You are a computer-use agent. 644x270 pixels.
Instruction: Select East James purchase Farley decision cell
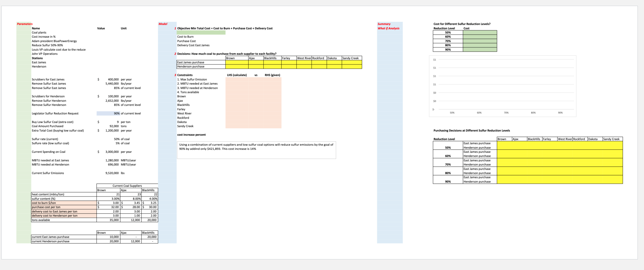click(x=289, y=63)
